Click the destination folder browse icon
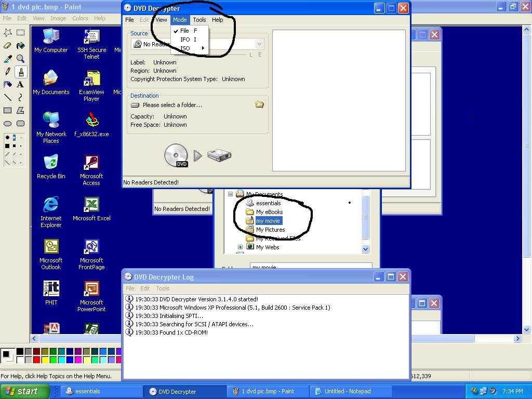 pyautogui.click(x=259, y=105)
